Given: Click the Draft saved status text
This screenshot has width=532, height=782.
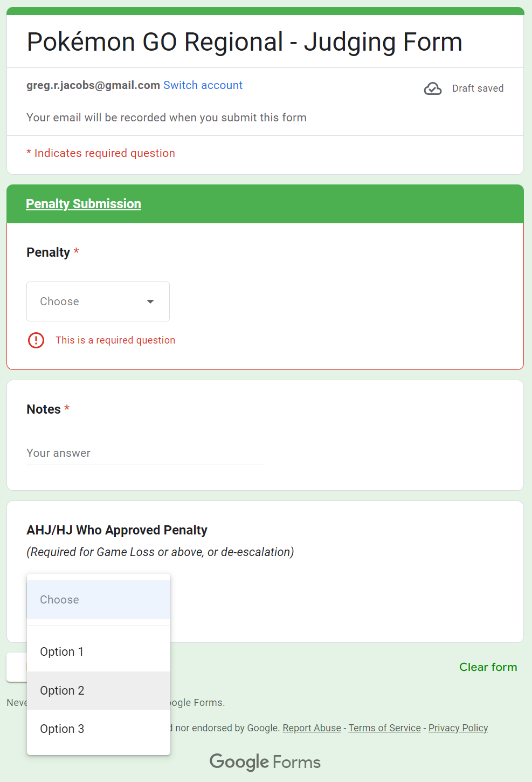Looking at the screenshot, I should pos(478,88).
